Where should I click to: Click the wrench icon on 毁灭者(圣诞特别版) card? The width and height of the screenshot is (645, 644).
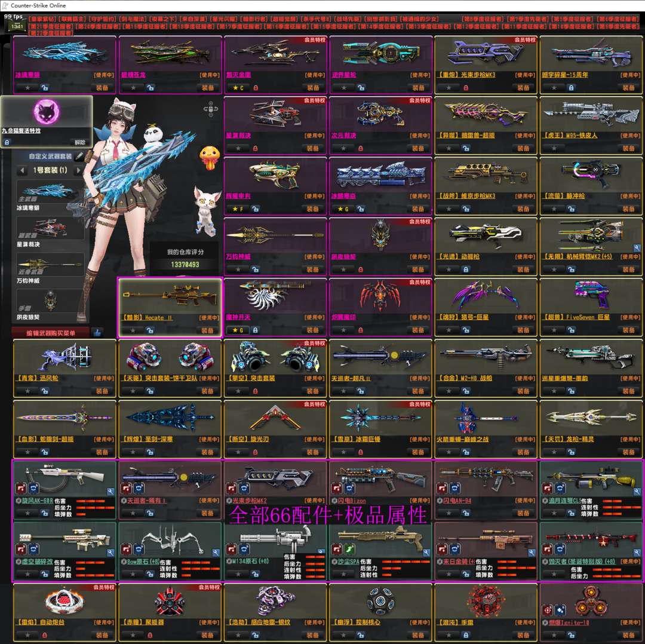pos(637,553)
